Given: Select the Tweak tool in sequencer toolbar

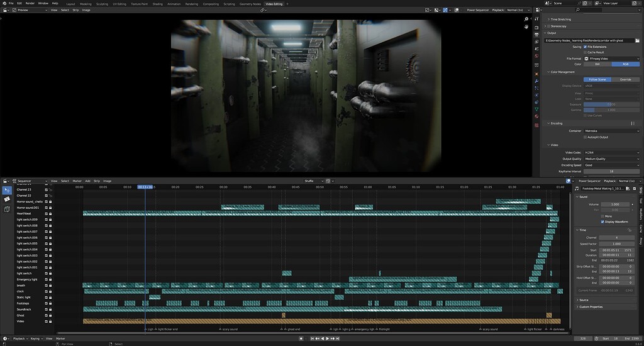Looking at the screenshot, I should (7, 190).
